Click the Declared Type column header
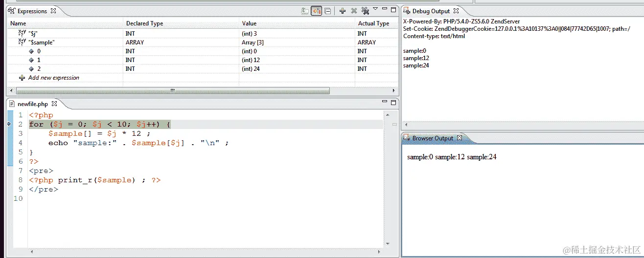This screenshot has width=644, height=258. click(181, 23)
